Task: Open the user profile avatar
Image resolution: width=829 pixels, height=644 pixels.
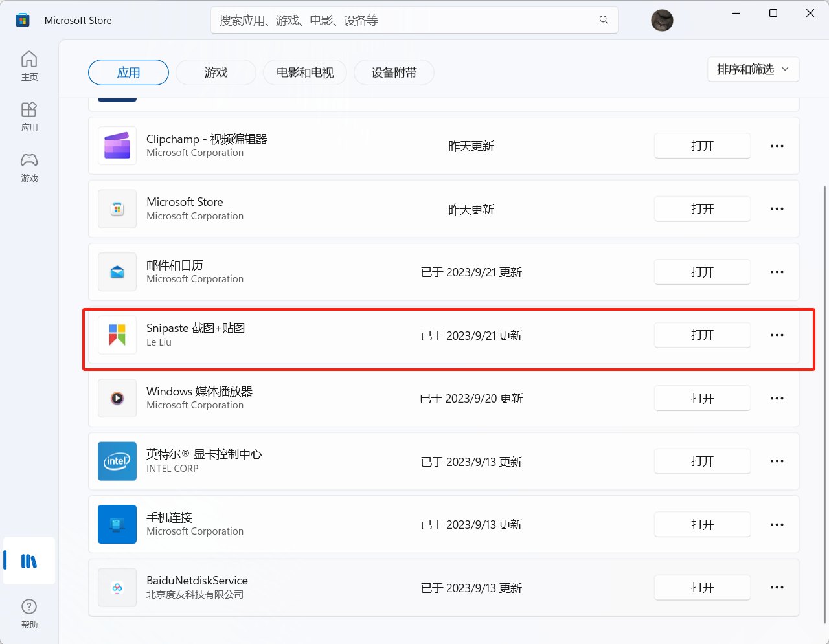Action: (662, 20)
